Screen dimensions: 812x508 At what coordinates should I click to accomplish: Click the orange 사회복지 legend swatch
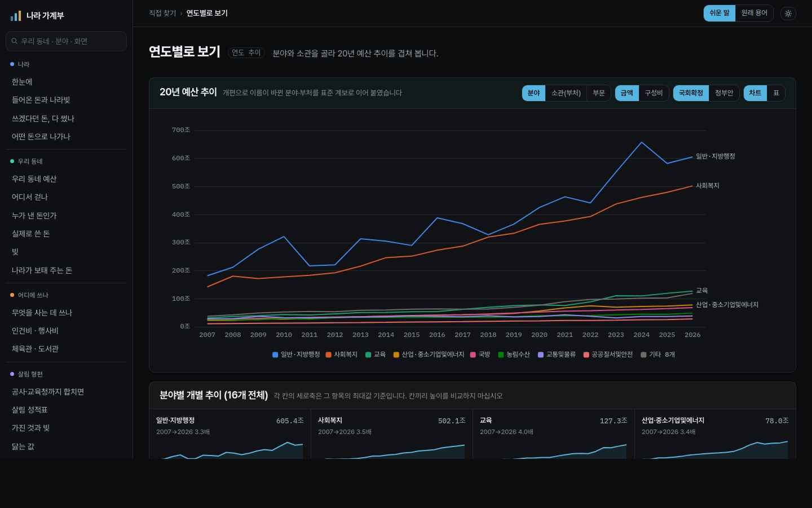click(328, 354)
